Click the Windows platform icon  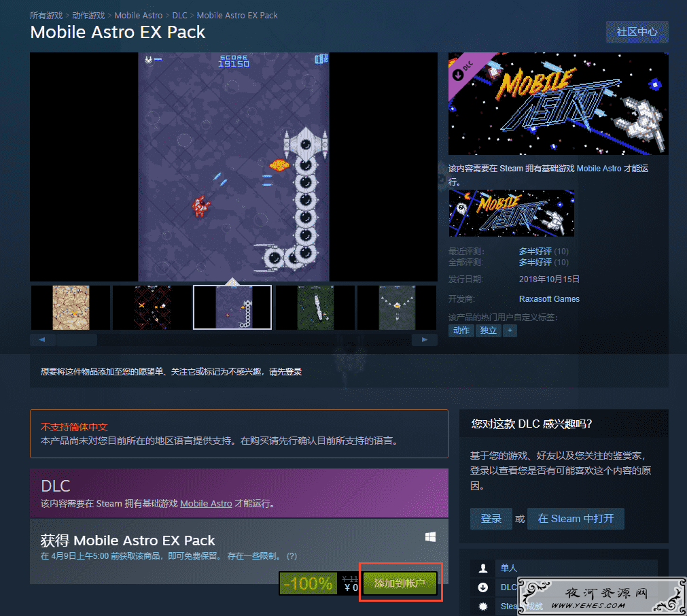click(x=431, y=537)
